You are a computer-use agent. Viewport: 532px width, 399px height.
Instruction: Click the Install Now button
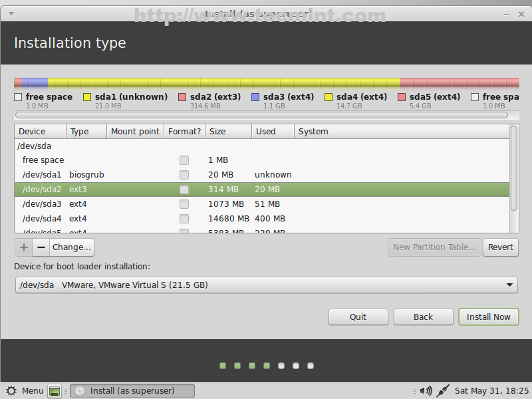[488, 317]
